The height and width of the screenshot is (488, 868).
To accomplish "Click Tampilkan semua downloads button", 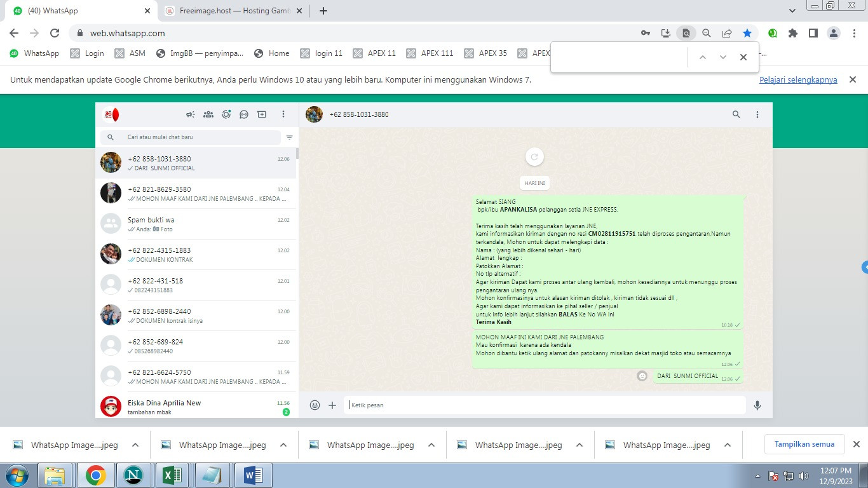I will (804, 444).
